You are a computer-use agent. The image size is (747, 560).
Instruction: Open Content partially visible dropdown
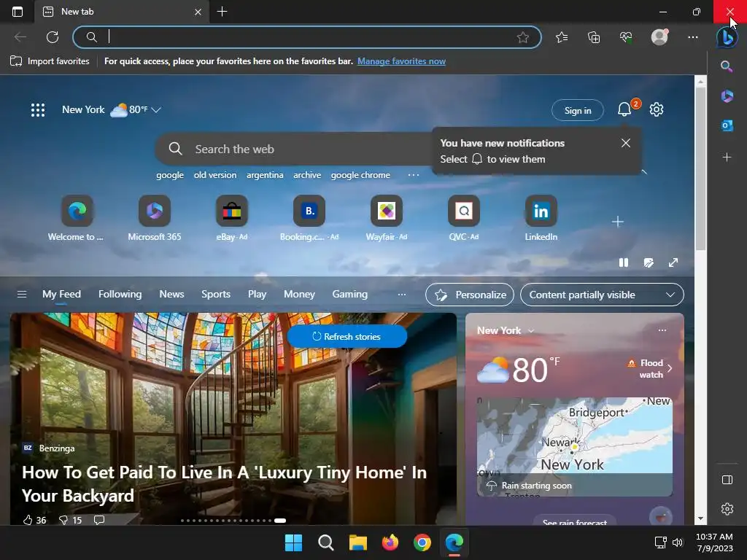(x=602, y=295)
